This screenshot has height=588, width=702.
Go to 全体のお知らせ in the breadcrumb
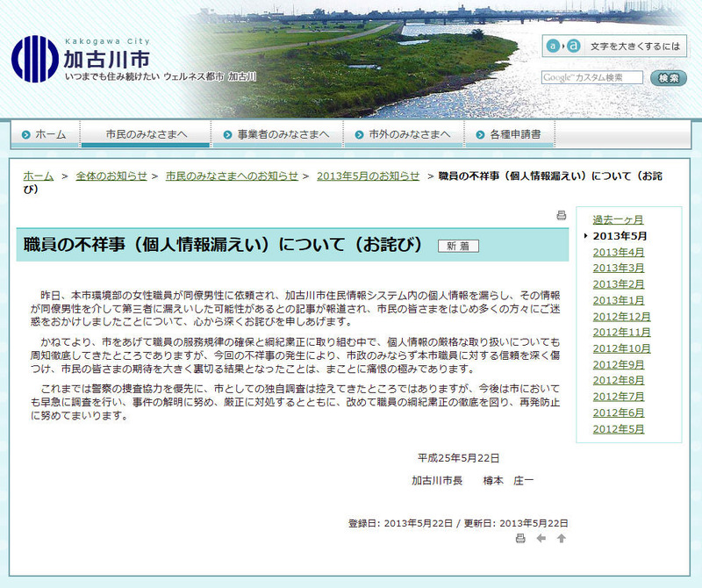pyautogui.click(x=111, y=176)
